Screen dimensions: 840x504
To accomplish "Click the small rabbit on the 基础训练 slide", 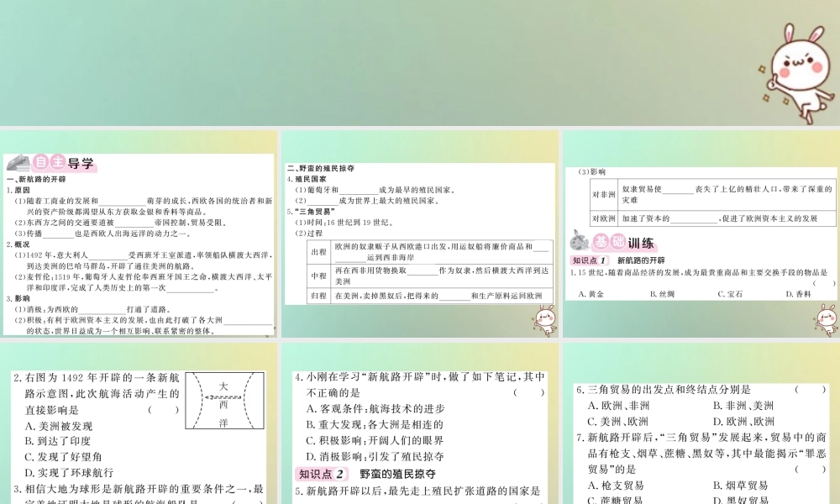I will coord(826,320).
